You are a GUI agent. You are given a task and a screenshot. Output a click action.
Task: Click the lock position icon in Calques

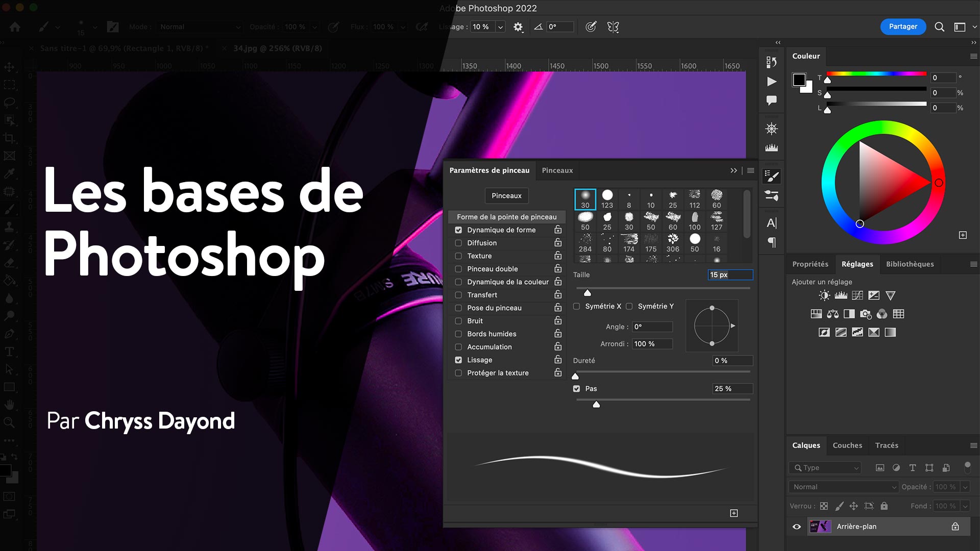tap(853, 506)
